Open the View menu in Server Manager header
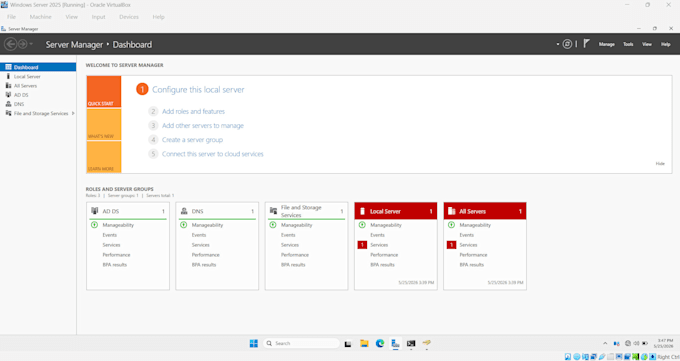The image size is (680, 361). pos(647,44)
